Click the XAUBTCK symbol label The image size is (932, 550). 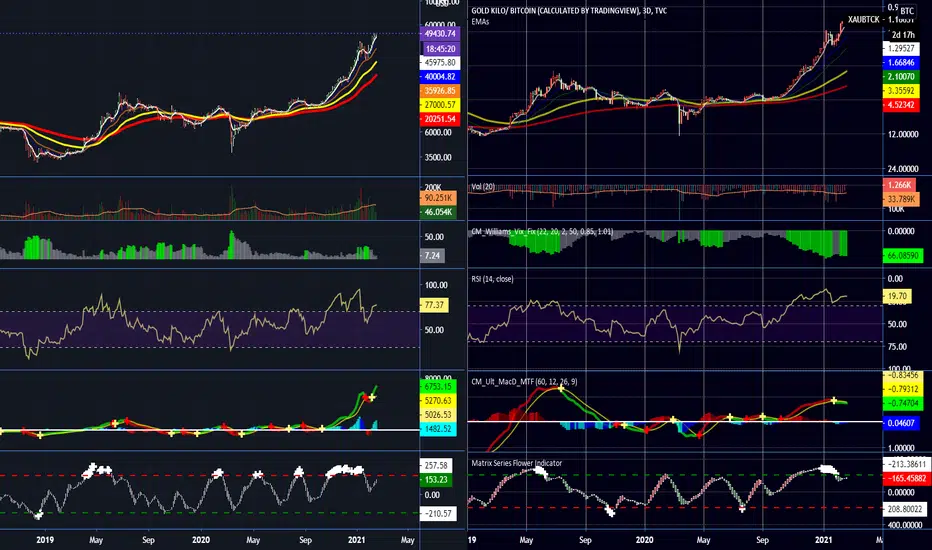[x=864, y=20]
